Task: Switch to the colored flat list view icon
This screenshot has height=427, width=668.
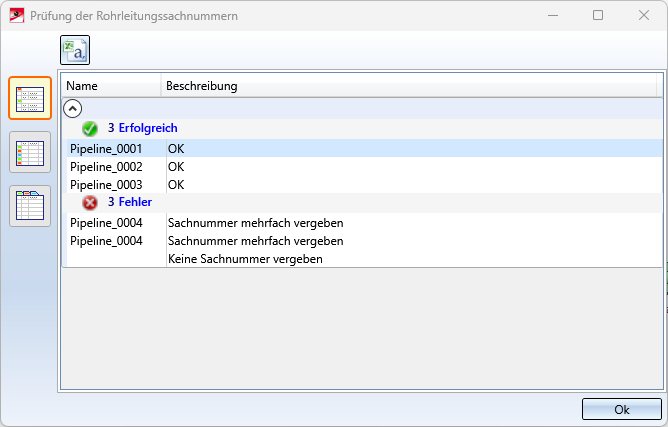Action: pyautogui.click(x=30, y=152)
